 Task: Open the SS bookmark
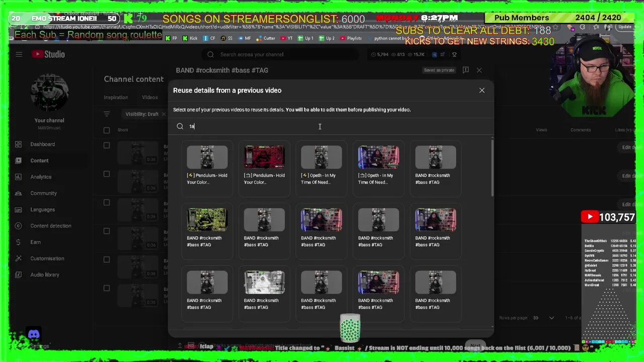coord(227,38)
